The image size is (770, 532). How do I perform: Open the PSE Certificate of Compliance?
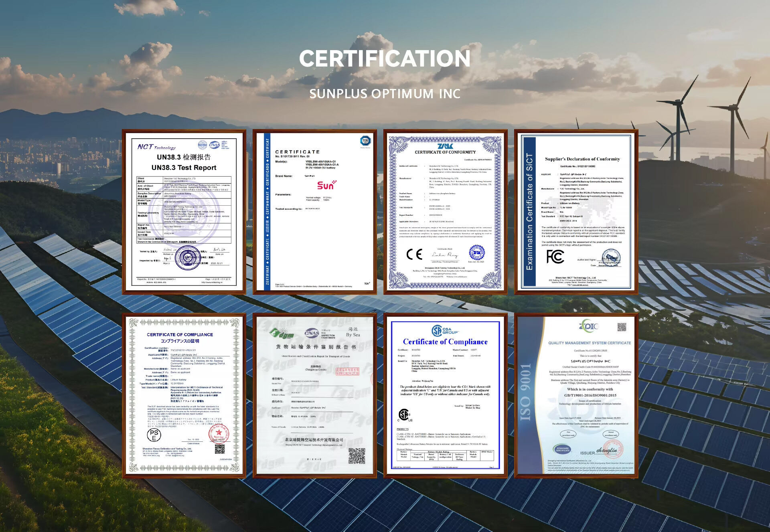click(x=184, y=396)
